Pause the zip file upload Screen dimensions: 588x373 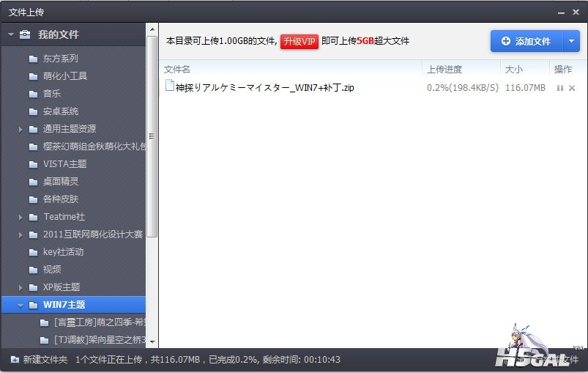point(560,88)
